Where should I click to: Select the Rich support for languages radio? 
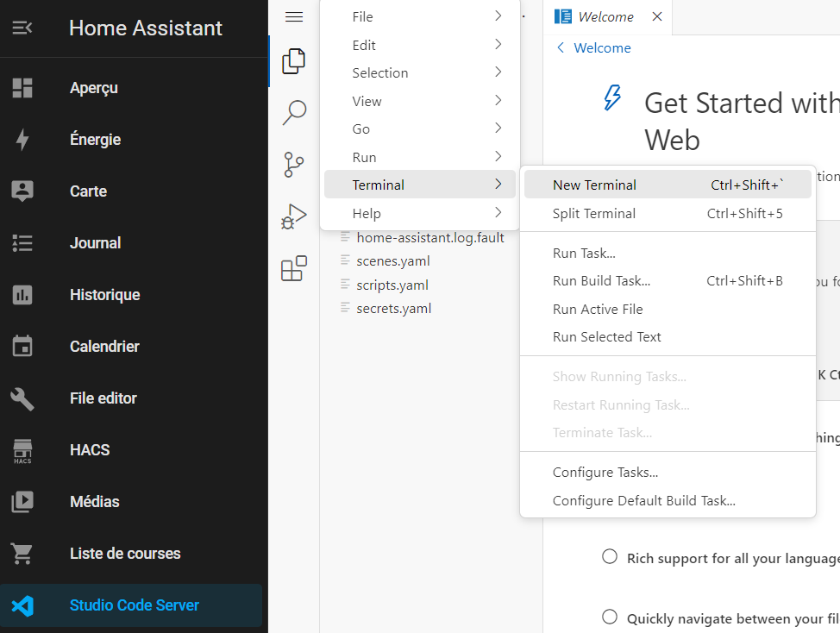click(x=610, y=556)
